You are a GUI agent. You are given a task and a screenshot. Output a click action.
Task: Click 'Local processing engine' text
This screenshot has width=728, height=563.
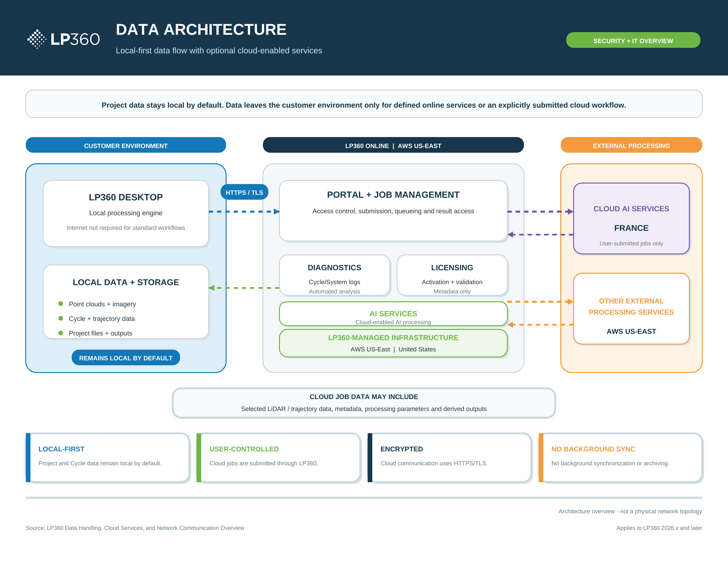pyautogui.click(x=126, y=213)
